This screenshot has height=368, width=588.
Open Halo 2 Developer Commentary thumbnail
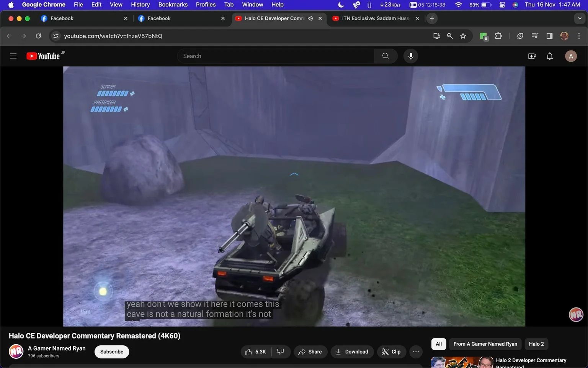(462, 362)
